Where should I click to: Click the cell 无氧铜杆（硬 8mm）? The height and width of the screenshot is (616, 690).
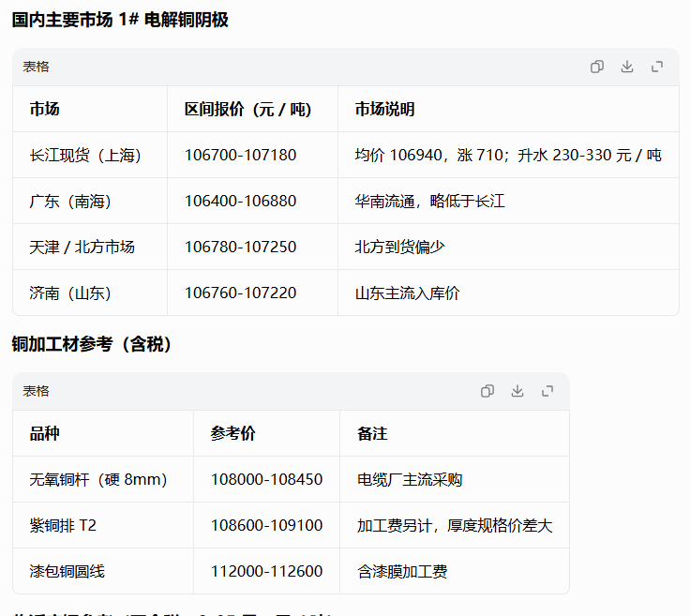click(98, 480)
